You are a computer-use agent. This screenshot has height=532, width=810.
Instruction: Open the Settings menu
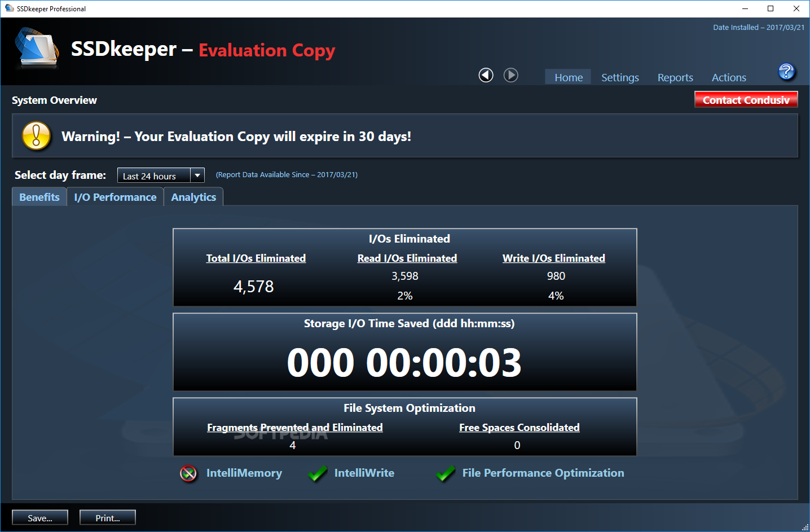point(620,77)
